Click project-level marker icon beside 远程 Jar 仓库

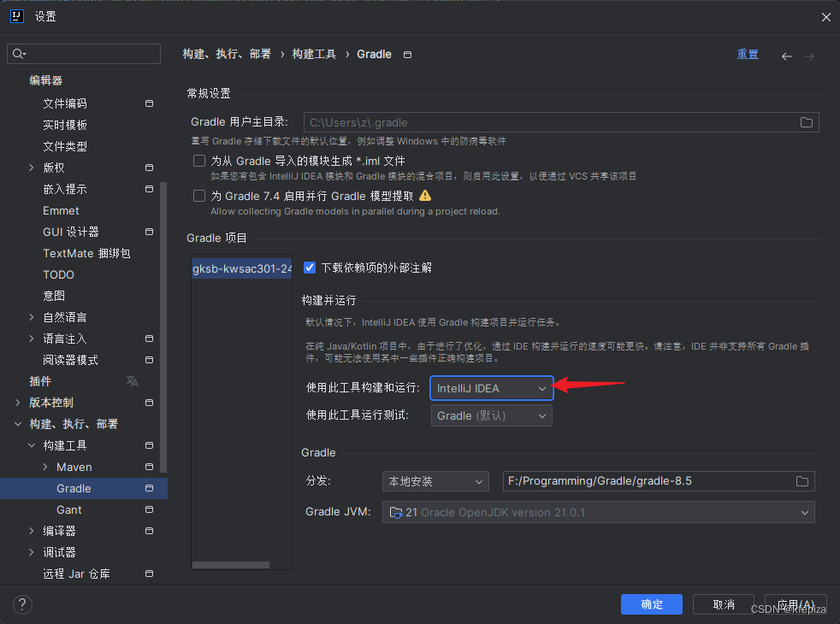point(150,574)
